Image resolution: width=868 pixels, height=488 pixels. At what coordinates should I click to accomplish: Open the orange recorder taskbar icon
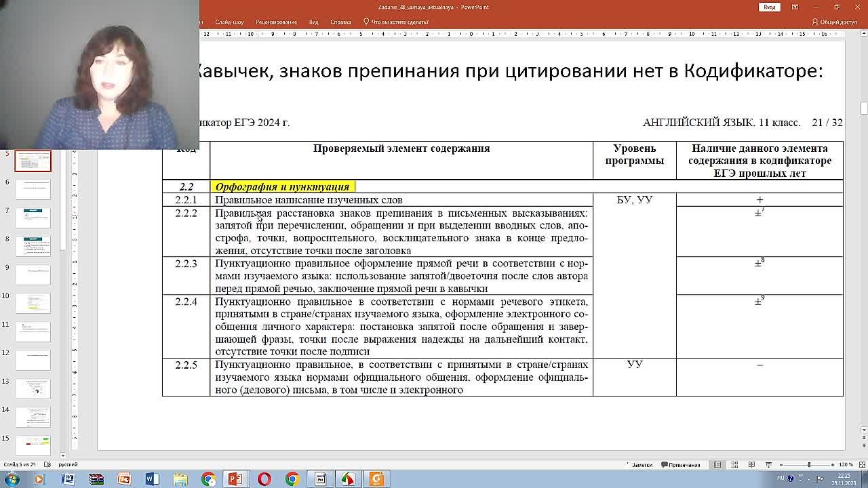376,479
